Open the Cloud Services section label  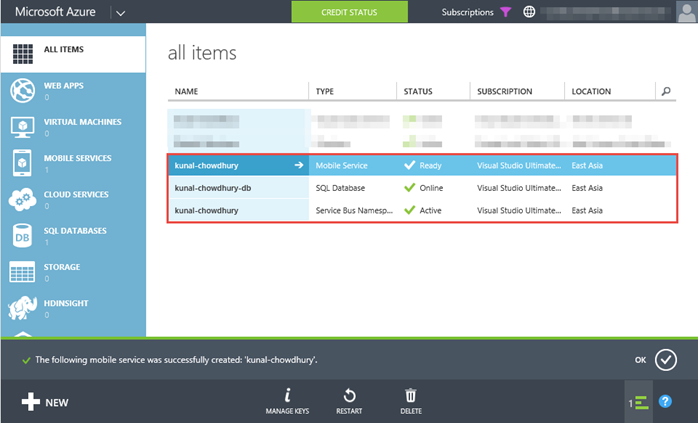[76, 194]
